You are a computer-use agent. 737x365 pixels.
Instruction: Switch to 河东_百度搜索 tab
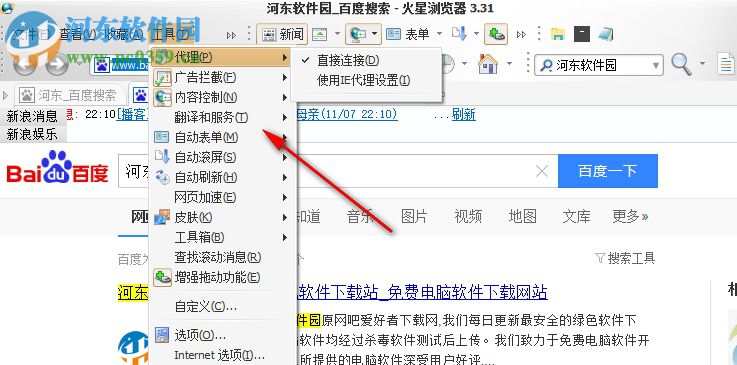[x=70, y=96]
